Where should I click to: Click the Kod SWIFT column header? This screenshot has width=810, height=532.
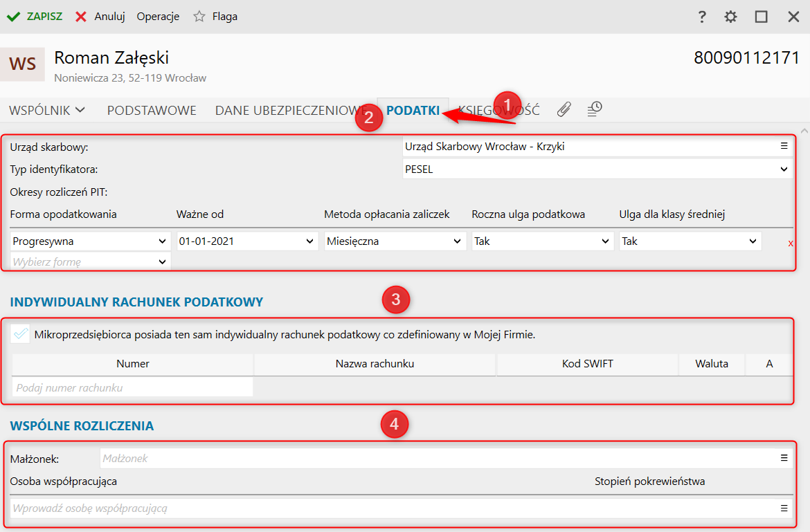[x=587, y=364]
